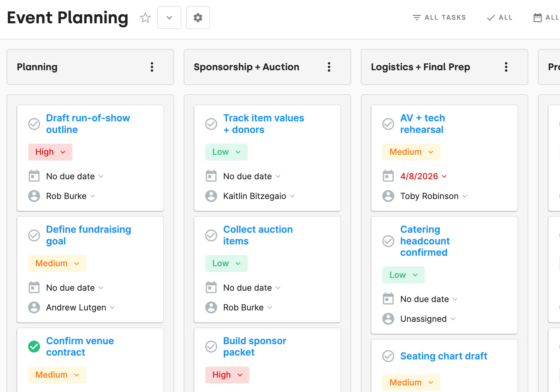This screenshot has height=392, width=560.
Task: Click avatar icon beside Rob Burke on Collect auction items
Action: 211,307
